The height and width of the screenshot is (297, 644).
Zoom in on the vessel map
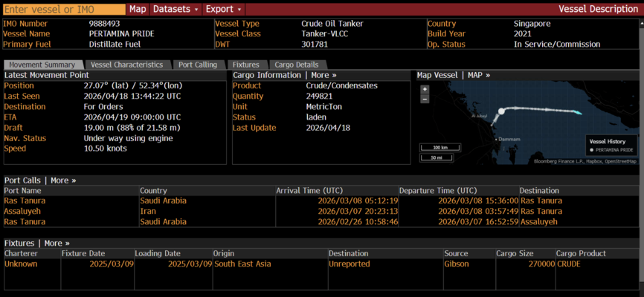click(425, 90)
